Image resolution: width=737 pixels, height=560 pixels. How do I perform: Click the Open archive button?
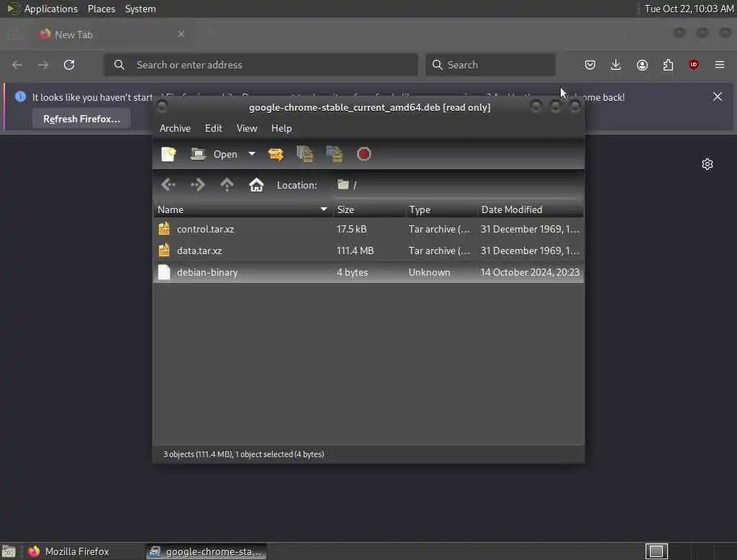214,154
